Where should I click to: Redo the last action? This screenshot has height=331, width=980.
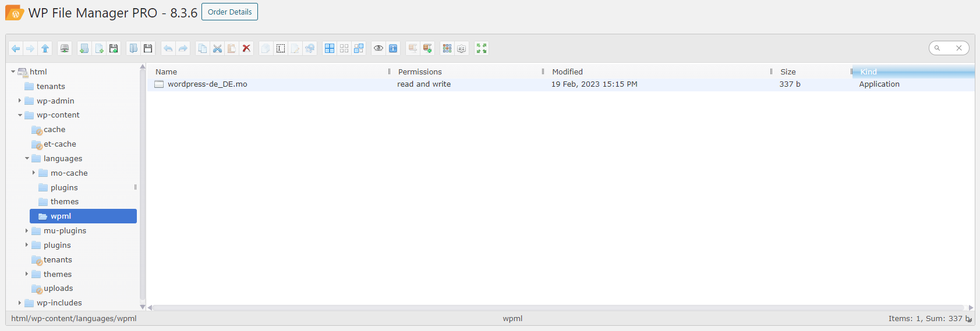point(183,48)
